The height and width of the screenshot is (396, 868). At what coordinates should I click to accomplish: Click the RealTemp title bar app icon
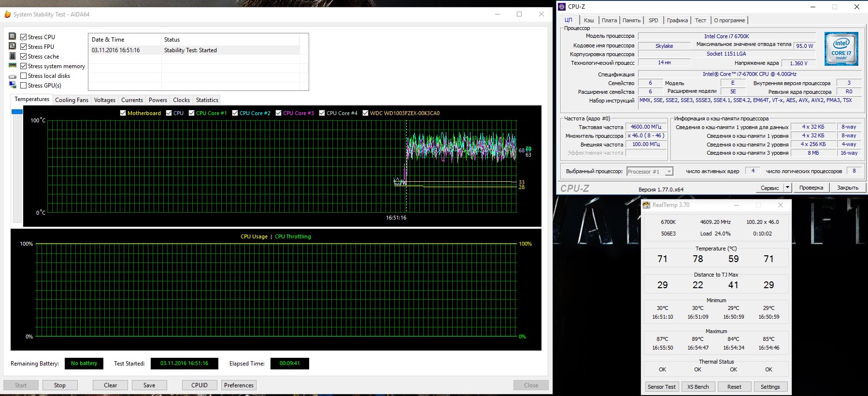tap(646, 205)
